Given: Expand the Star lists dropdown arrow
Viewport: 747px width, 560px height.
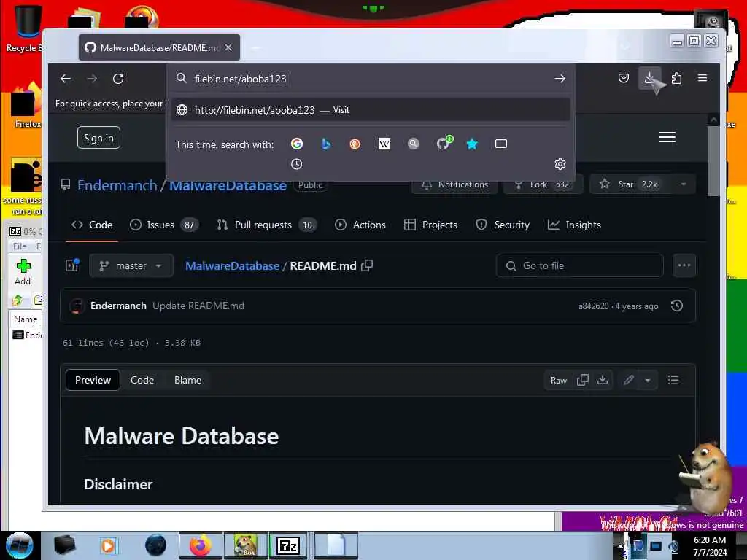Looking at the screenshot, I should tap(683, 184).
